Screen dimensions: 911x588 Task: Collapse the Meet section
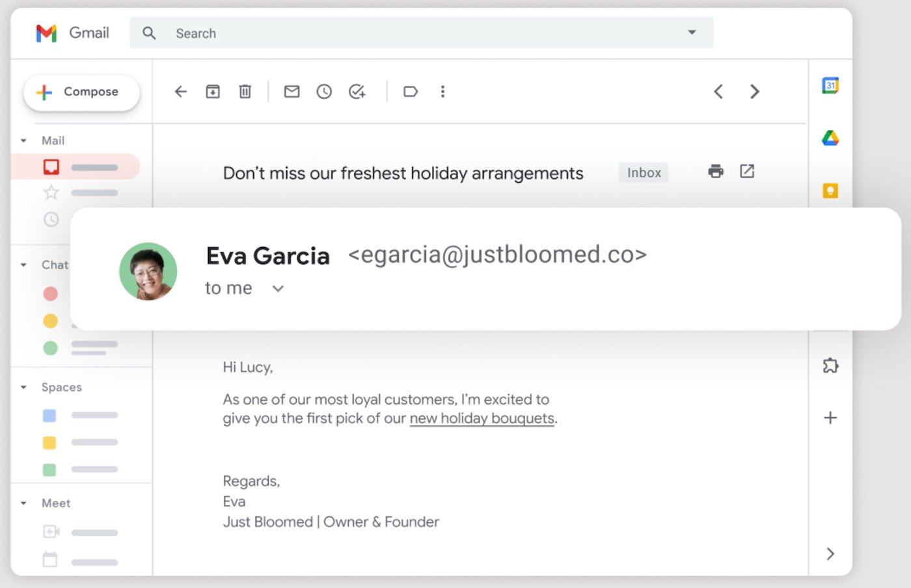(24, 503)
